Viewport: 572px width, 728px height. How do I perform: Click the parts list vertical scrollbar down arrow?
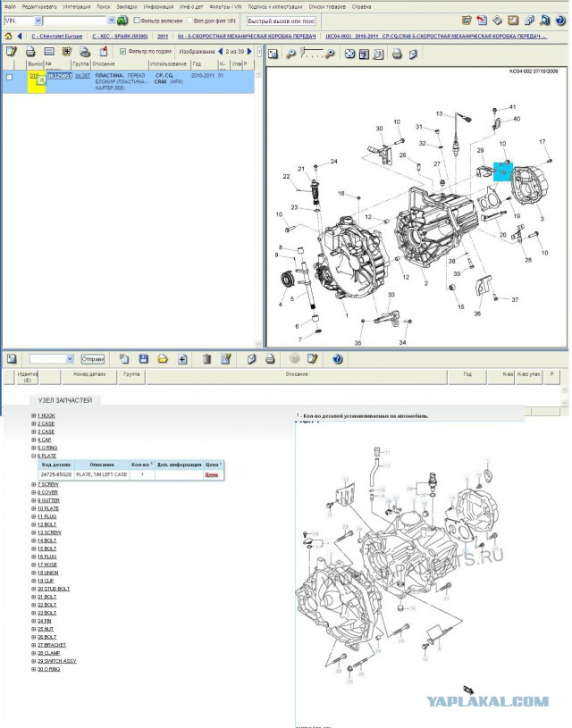[x=258, y=344]
